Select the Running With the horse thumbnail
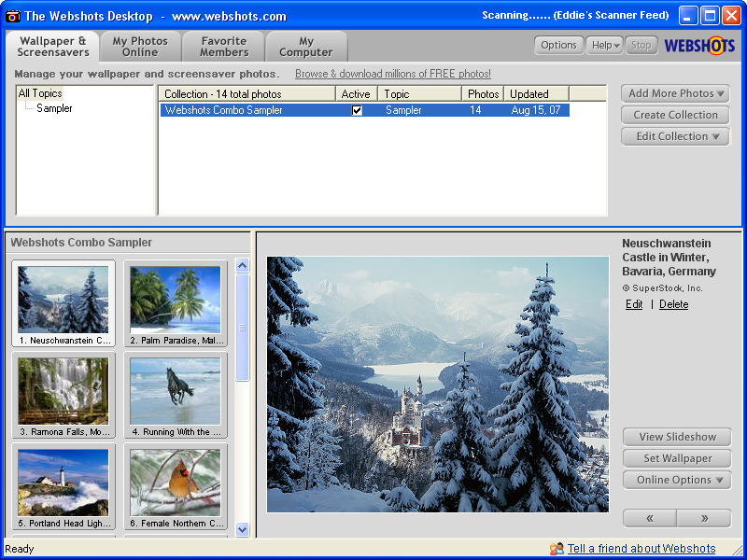Viewport: 747px width, 560px height. point(176,395)
